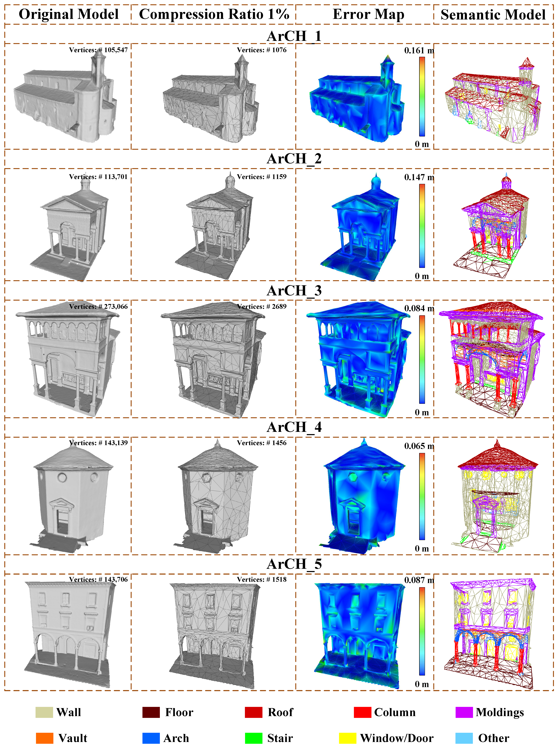Image resolution: width=560 pixels, height=750 pixels.
Task: Select the ArCH_1 compressed mesh image
Action: tap(211, 98)
